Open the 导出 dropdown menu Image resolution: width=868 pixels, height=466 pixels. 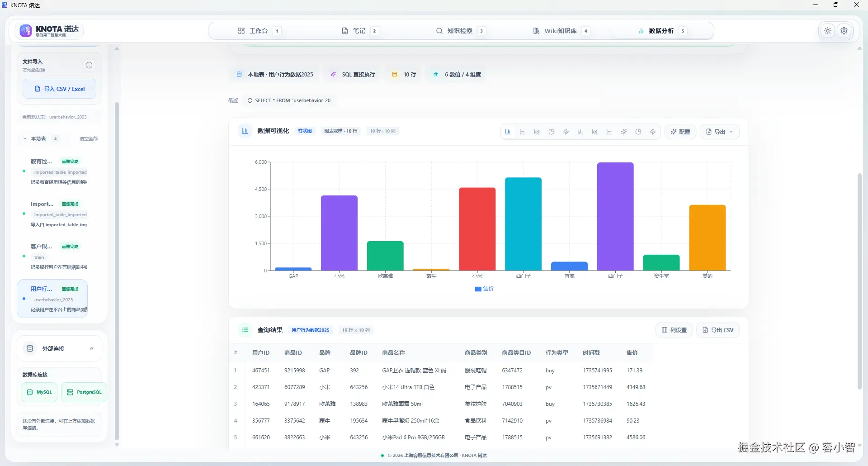point(720,132)
